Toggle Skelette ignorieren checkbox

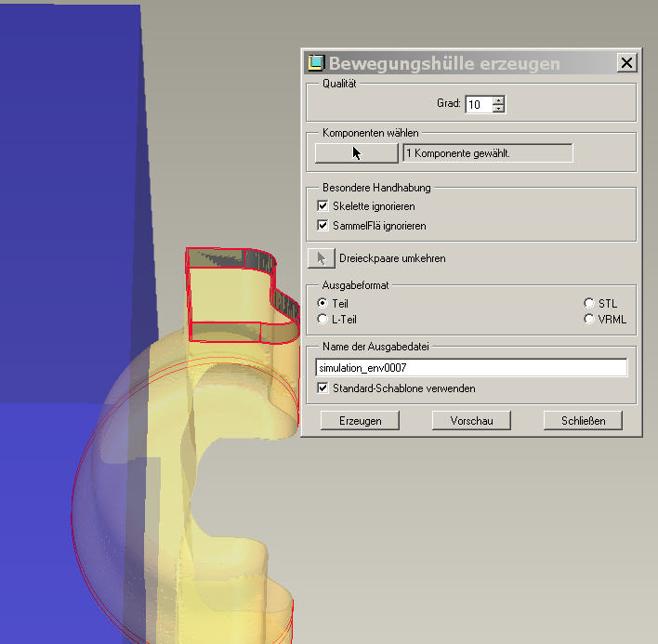click(x=322, y=205)
